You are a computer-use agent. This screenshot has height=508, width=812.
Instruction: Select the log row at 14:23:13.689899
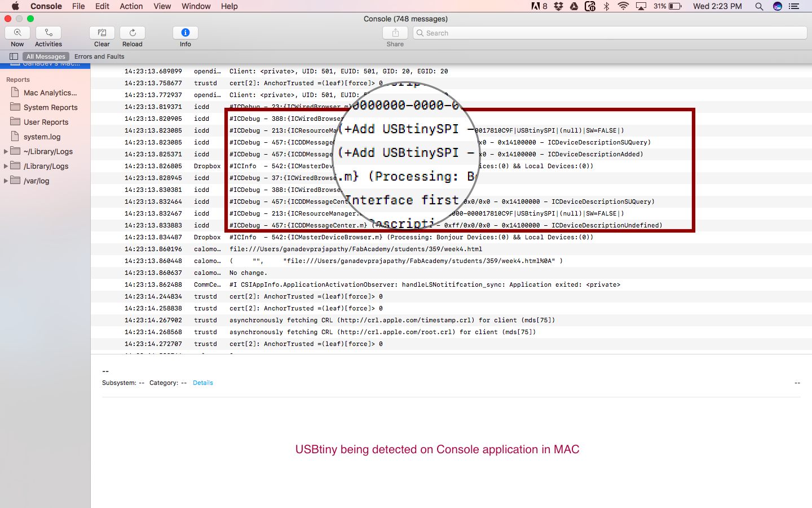point(451,71)
